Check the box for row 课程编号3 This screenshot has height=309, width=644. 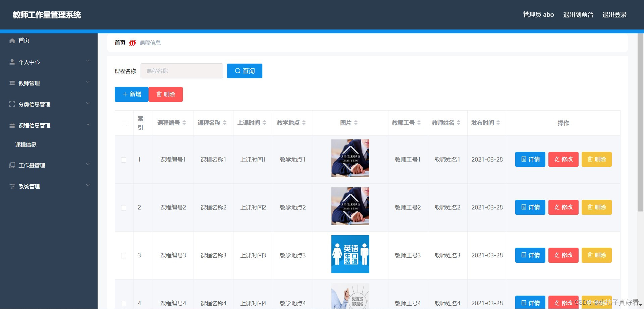click(124, 256)
